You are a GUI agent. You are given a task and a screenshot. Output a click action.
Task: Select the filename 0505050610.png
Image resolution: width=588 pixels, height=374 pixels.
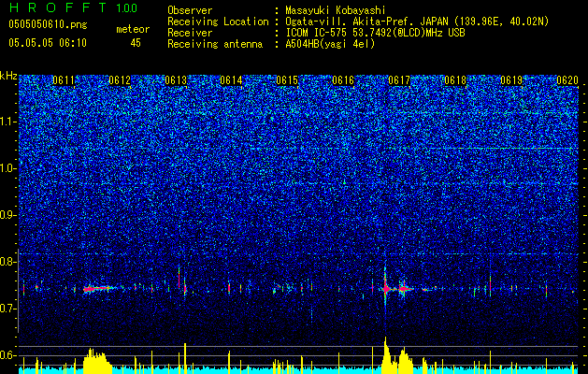(48, 25)
